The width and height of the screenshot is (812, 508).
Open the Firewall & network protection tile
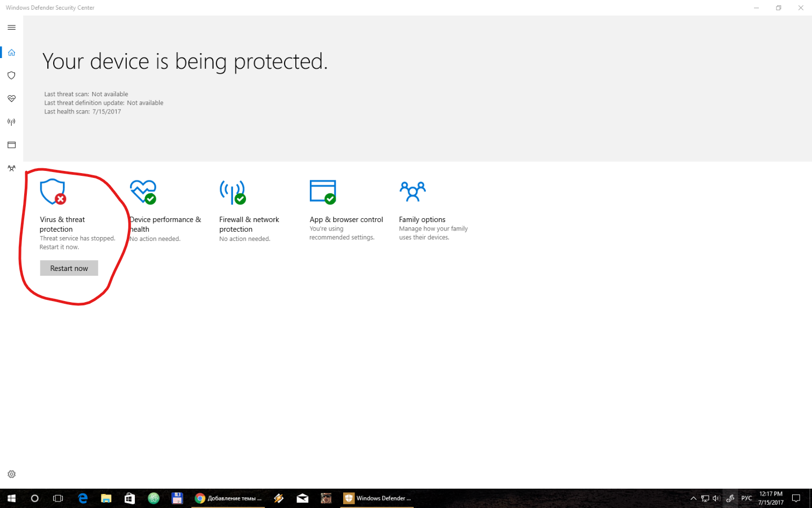249,211
